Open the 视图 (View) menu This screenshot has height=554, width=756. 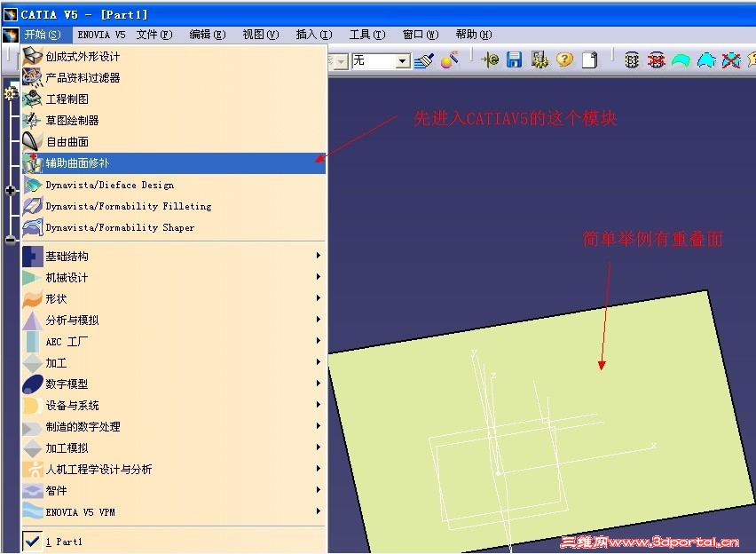point(261,35)
